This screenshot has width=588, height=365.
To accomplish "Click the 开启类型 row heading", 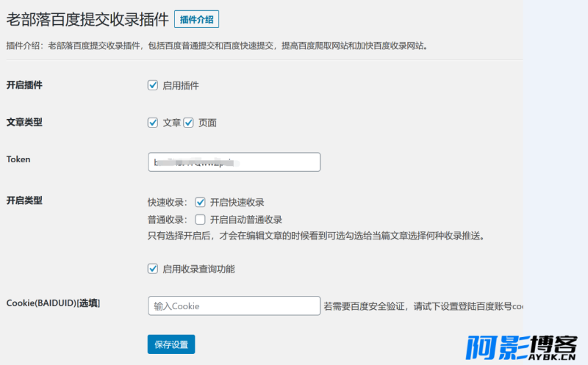I will 24,200.
